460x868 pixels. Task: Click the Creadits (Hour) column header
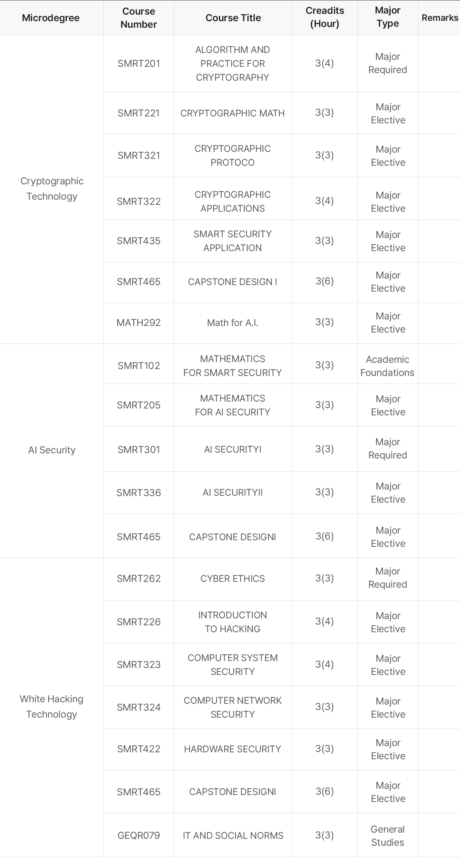click(325, 17)
